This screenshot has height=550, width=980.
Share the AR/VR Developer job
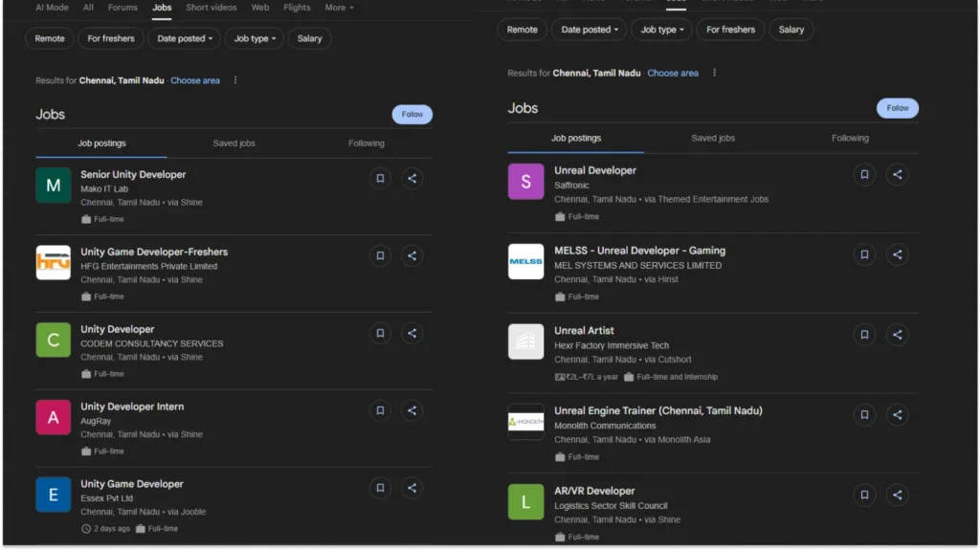(897, 495)
